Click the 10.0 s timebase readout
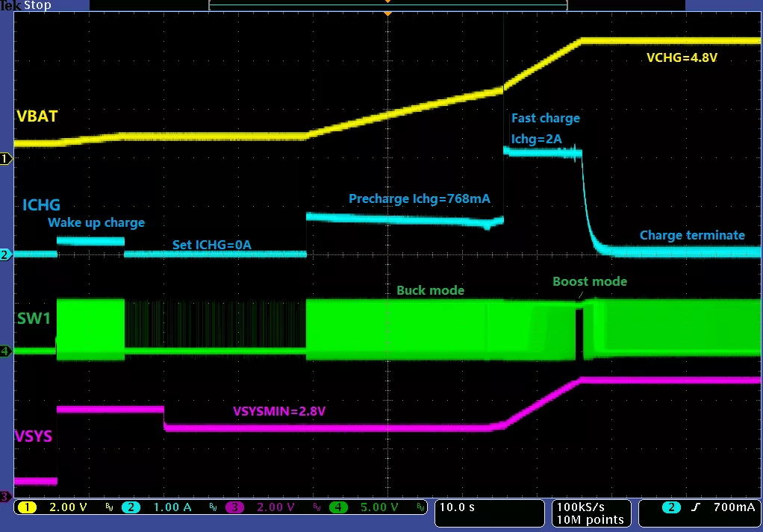 click(458, 507)
